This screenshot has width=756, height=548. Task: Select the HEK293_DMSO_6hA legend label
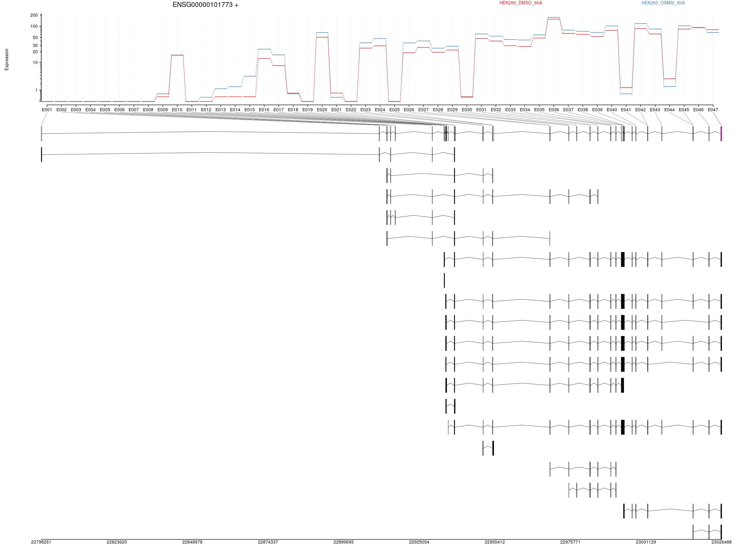[x=521, y=3]
